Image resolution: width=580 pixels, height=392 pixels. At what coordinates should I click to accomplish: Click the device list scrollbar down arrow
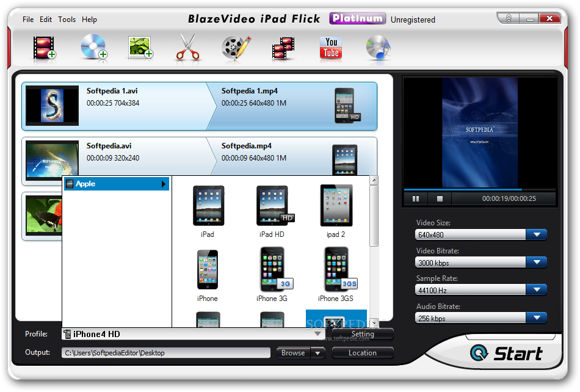374,323
